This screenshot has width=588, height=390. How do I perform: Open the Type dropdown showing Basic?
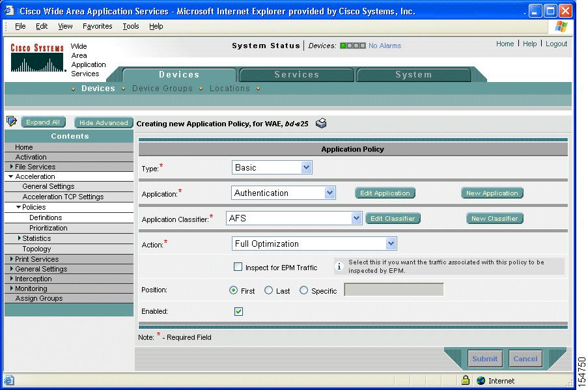[x=272, y=167]
